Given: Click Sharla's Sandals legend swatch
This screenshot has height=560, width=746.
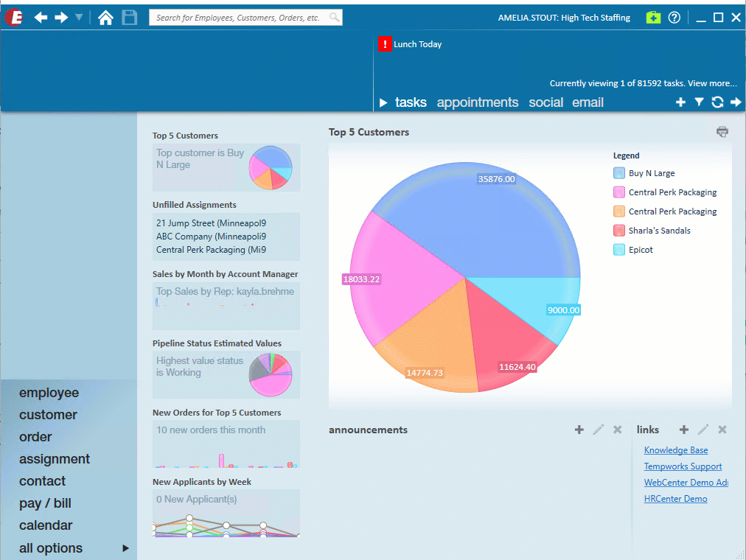Looking at the screenshot, I should pos(619,231).
